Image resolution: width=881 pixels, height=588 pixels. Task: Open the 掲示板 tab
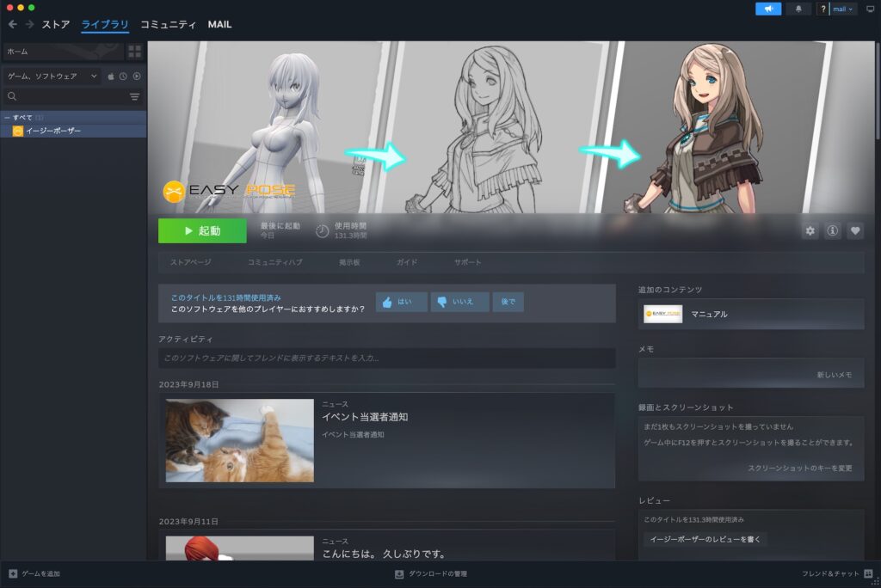click(x=349, y=262)
